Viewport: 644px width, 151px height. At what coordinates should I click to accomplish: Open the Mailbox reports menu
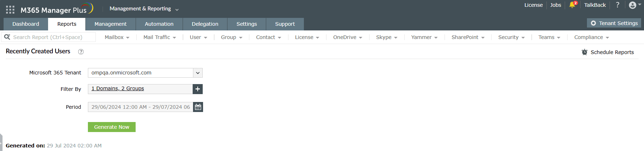click(x=117, y=37)
